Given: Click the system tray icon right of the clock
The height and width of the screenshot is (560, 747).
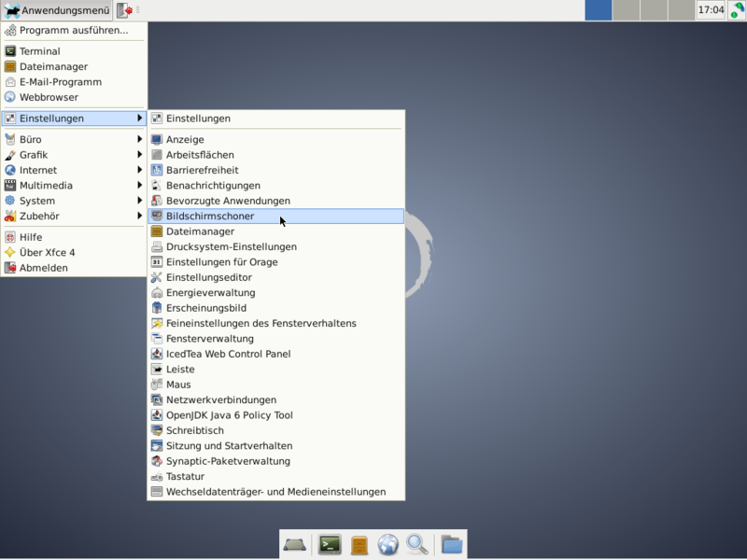Looking at the screenshot, I should pos(737,10).
